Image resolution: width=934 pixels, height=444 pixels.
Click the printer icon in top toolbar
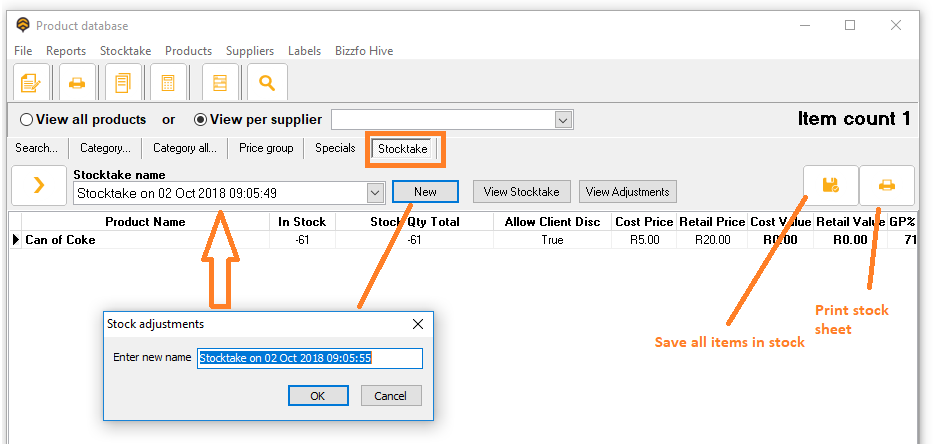76,82
